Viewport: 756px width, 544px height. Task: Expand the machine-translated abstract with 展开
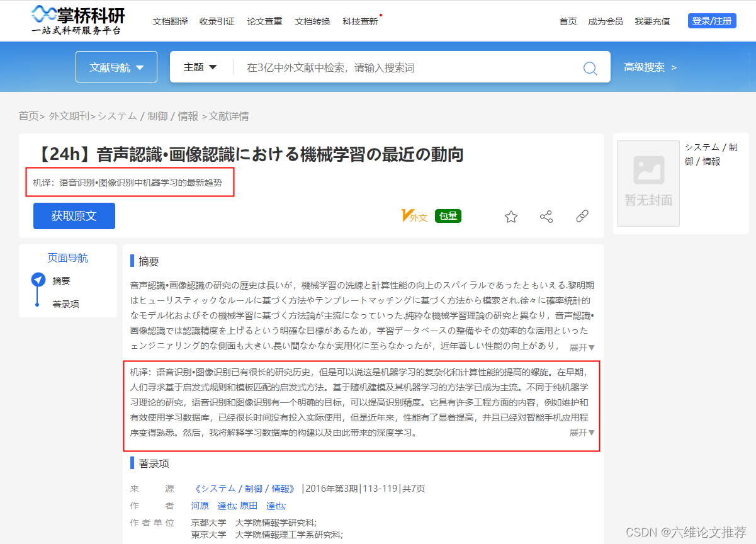[582, 432]
